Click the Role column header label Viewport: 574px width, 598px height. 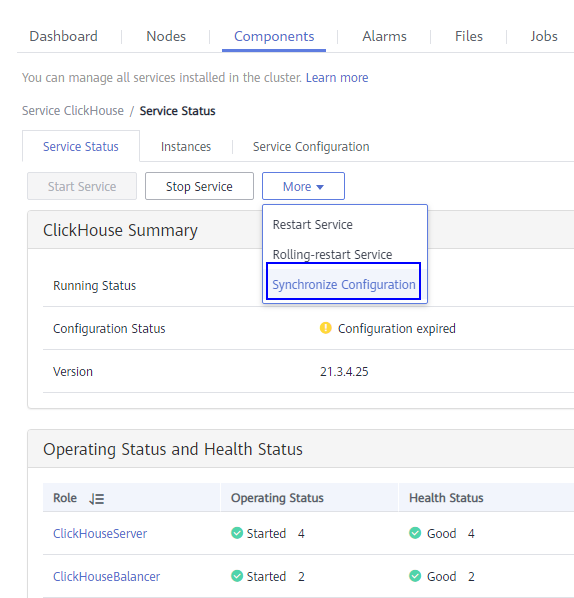click(65, 498)
